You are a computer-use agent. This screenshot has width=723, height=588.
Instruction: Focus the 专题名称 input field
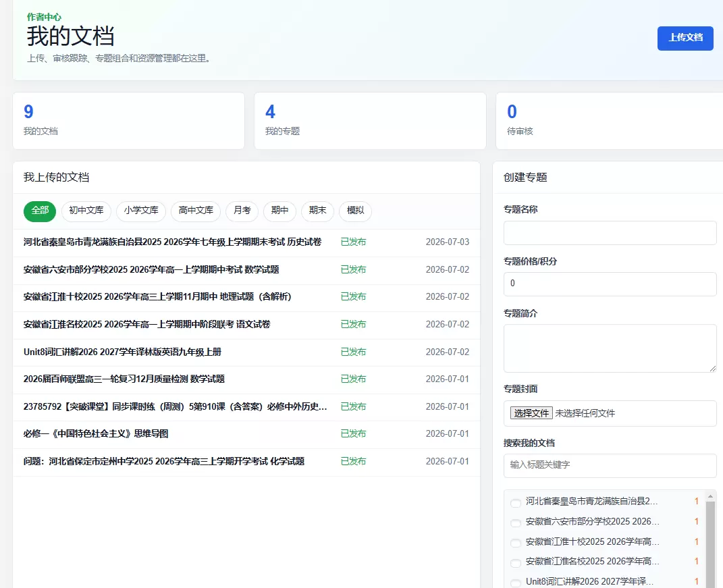pyautogui.click(x=610, y=233)
